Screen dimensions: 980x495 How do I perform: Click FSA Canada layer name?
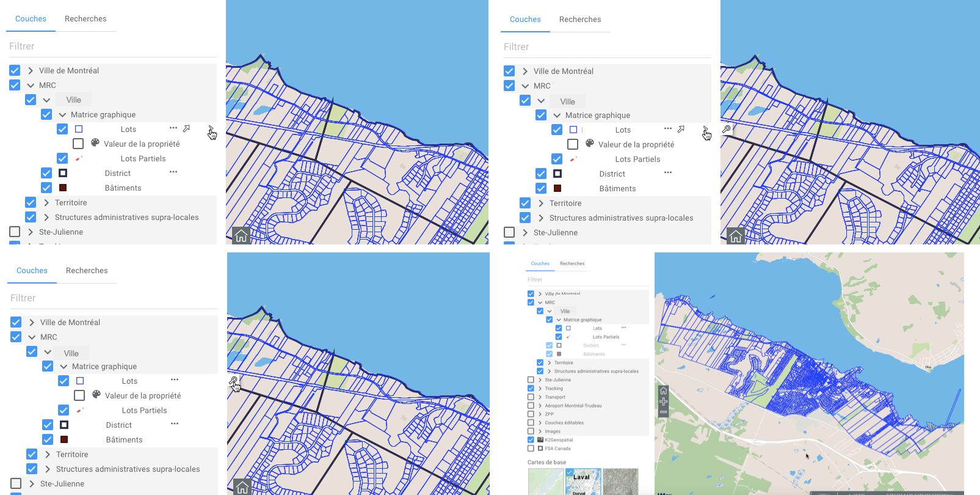[x=557, y=449]
